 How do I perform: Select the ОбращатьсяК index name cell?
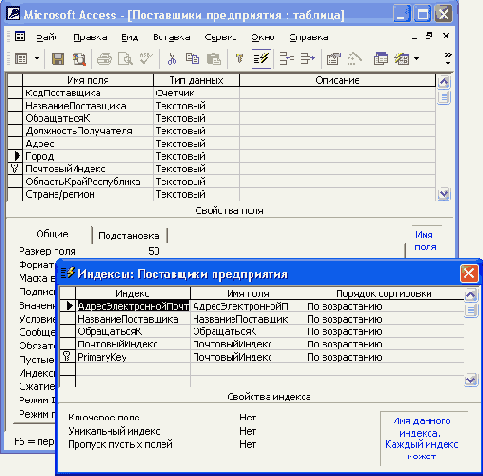click(133, 332)
